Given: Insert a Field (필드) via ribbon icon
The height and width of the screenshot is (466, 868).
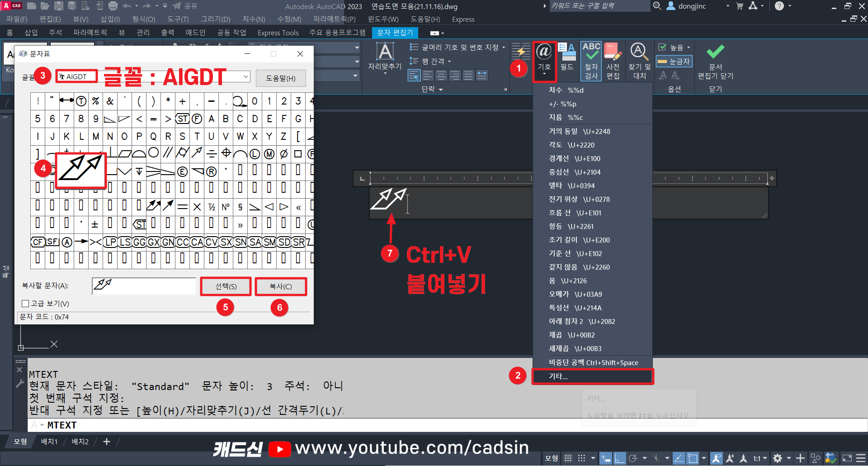Looking at the screenshot, I should pyautogui.click(x=567, y=57).
